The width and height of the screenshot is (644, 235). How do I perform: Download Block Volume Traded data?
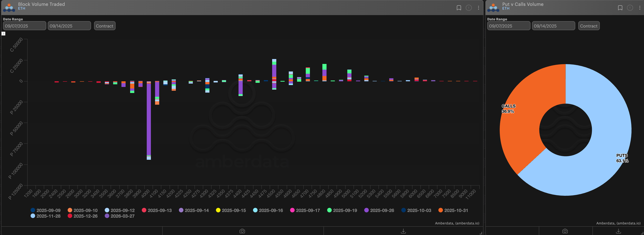[x=403, y=231]
